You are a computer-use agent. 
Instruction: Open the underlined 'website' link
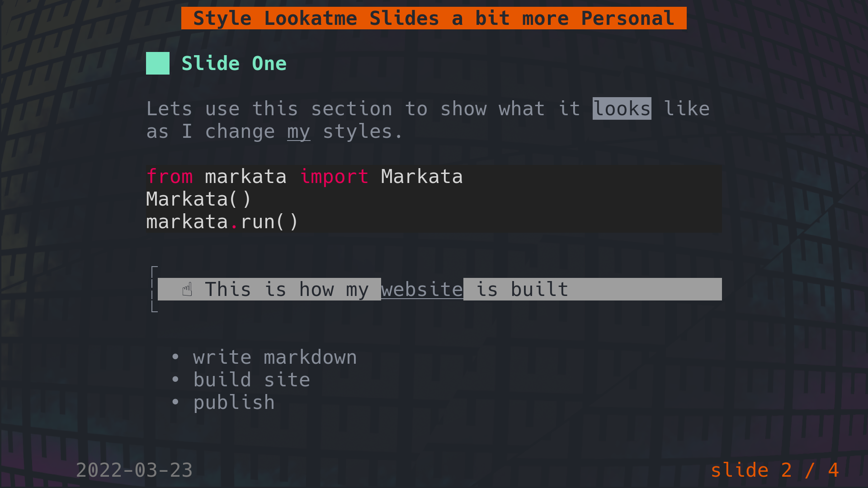422,289
